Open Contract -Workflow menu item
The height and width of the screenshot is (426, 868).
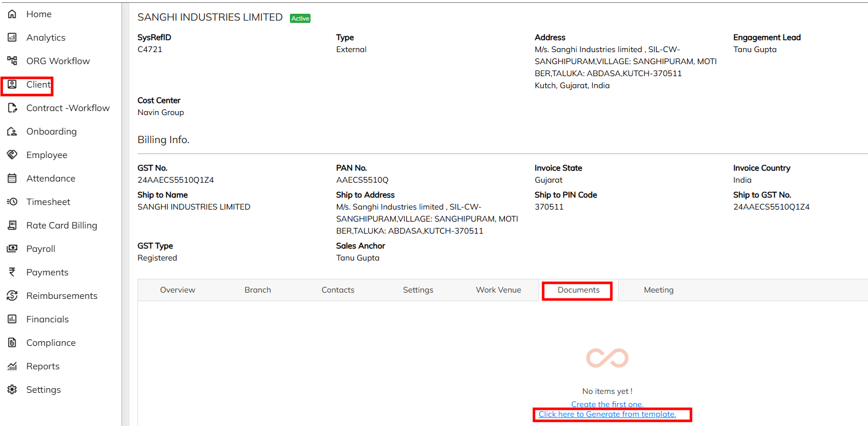[x=68, y=108]
